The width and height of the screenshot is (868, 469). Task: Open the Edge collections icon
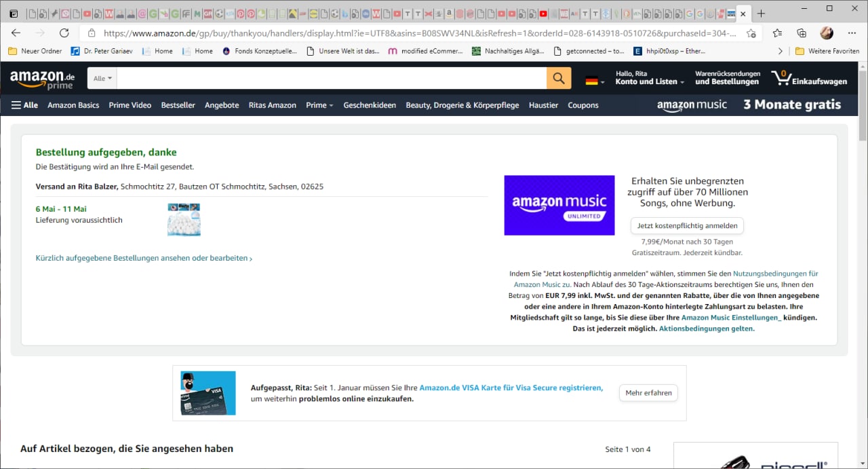point(802,33)
